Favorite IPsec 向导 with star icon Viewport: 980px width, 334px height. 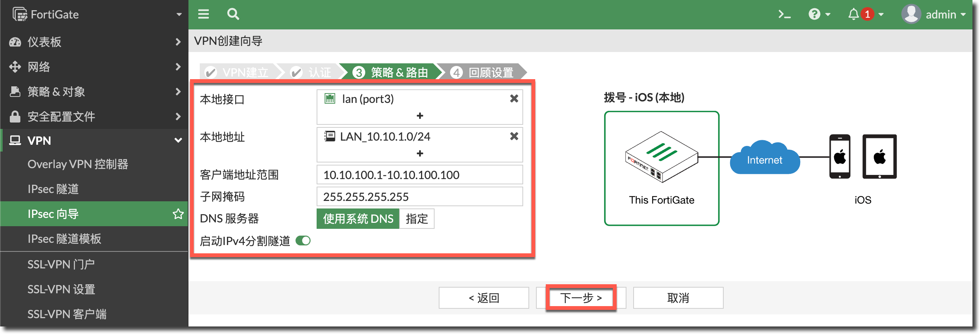coord(178,214)
